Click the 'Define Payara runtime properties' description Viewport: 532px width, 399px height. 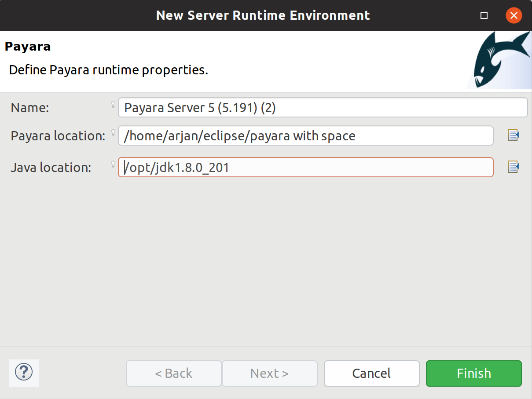(108, 70)
